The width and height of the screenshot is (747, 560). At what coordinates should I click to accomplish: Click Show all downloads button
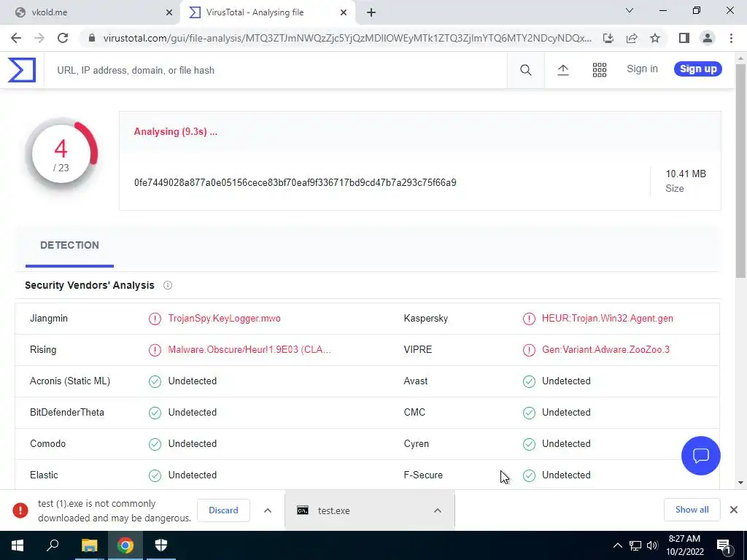(692, 510)
